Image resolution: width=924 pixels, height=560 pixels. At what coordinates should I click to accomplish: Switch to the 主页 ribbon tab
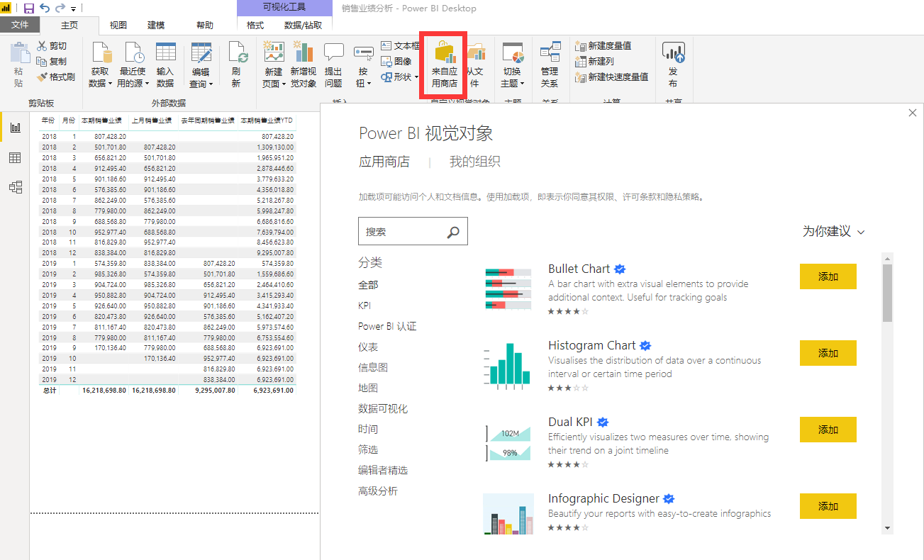tap(69, 25)
